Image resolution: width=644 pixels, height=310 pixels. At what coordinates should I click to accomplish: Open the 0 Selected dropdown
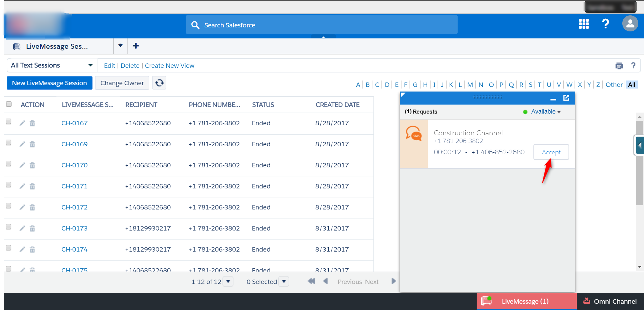284,282
